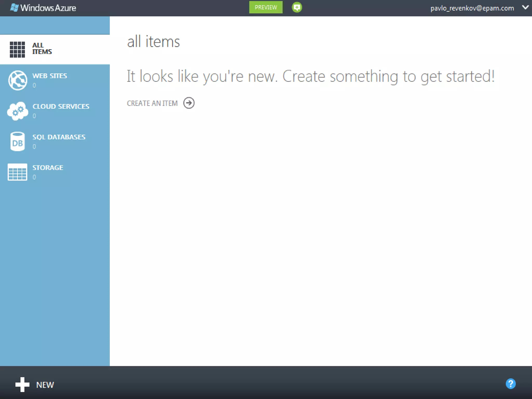Click the green PREVIEW button

coord(266,7)
